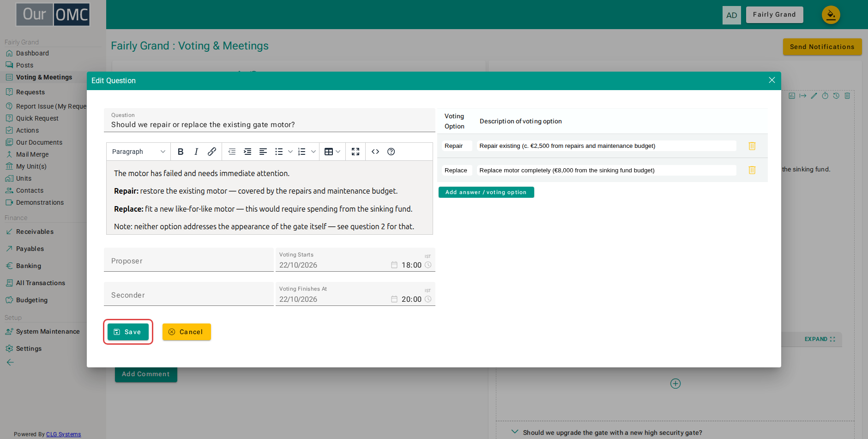Toggle bold formatting in editor toolbar

coord(181,152)
